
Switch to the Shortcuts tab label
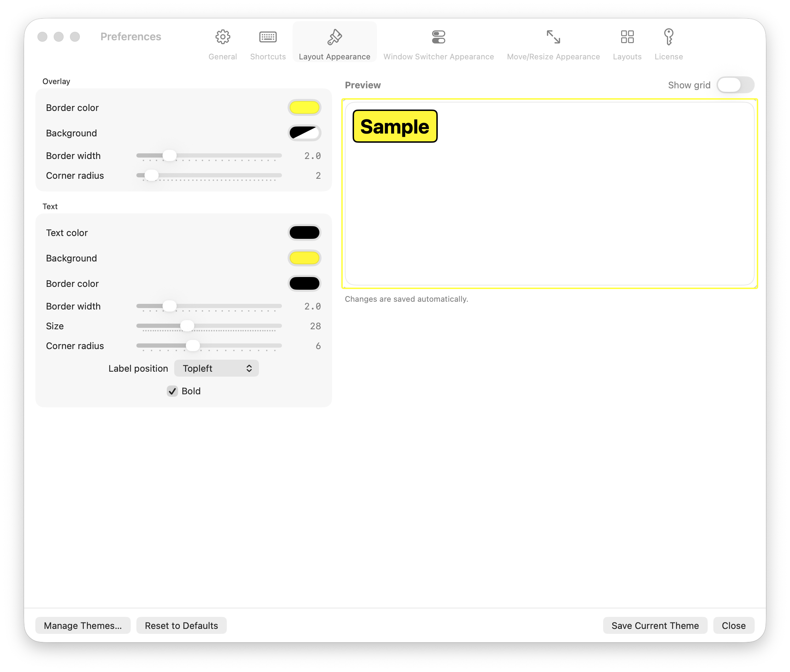[268, 57]
